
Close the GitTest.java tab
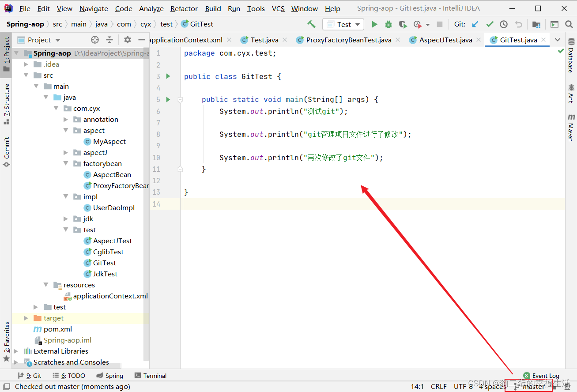[543, 40]
